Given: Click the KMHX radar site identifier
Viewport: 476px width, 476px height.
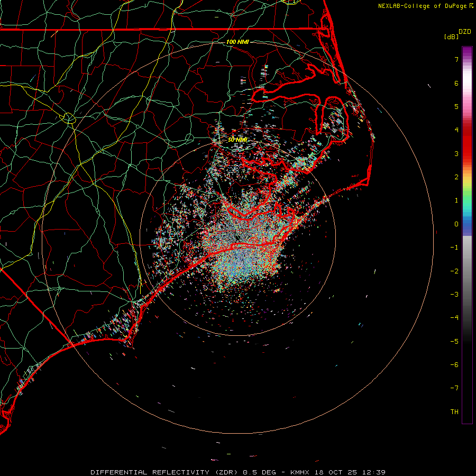Looking at the screenshot, I should (x=300, y=472).
